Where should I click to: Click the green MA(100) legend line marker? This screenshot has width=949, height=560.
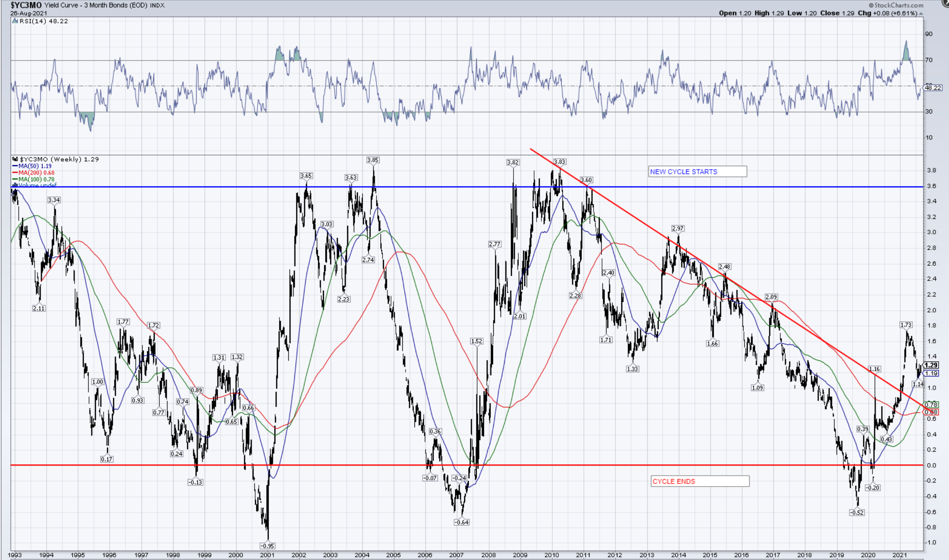pos(15,179)
